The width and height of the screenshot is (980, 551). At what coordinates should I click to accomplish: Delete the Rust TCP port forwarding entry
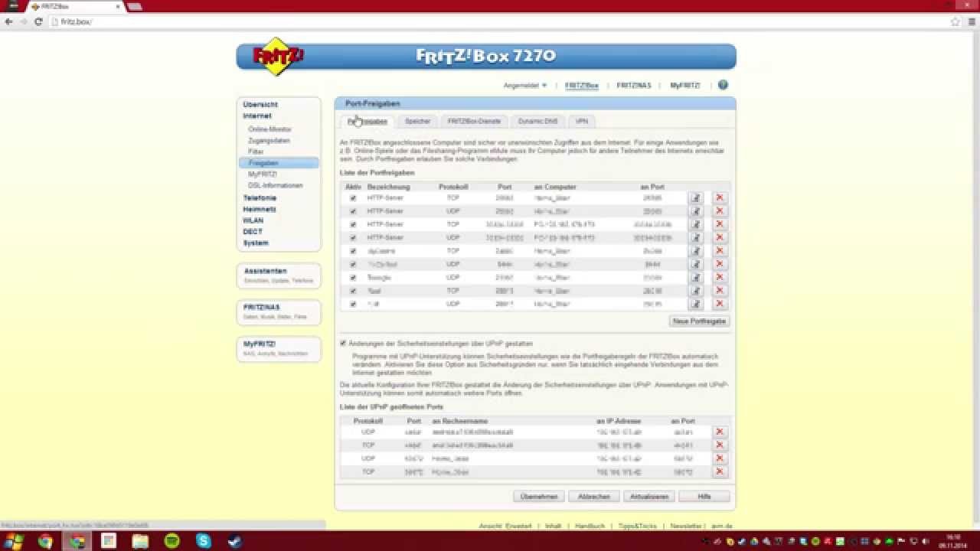tap(720, 291)
